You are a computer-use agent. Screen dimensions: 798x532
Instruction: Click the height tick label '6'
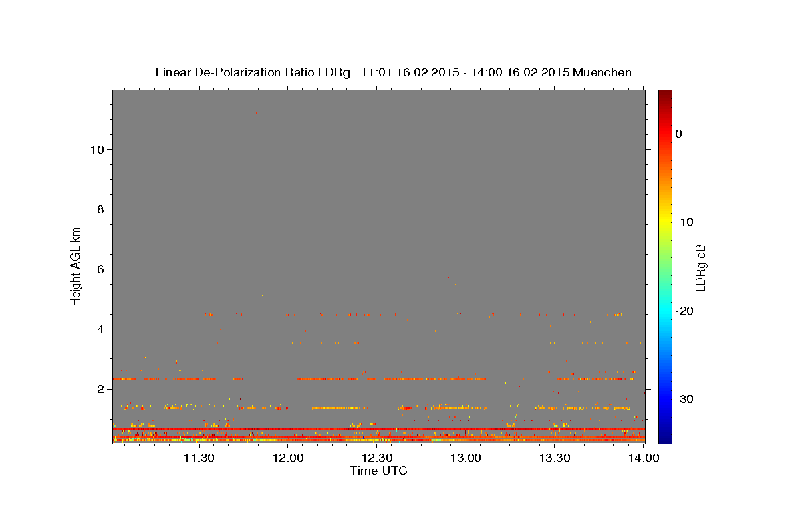pyautogui.click(x=100, y=269)
